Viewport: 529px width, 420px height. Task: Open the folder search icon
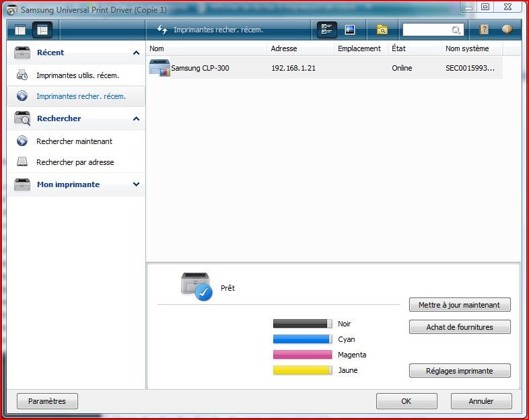382,30
